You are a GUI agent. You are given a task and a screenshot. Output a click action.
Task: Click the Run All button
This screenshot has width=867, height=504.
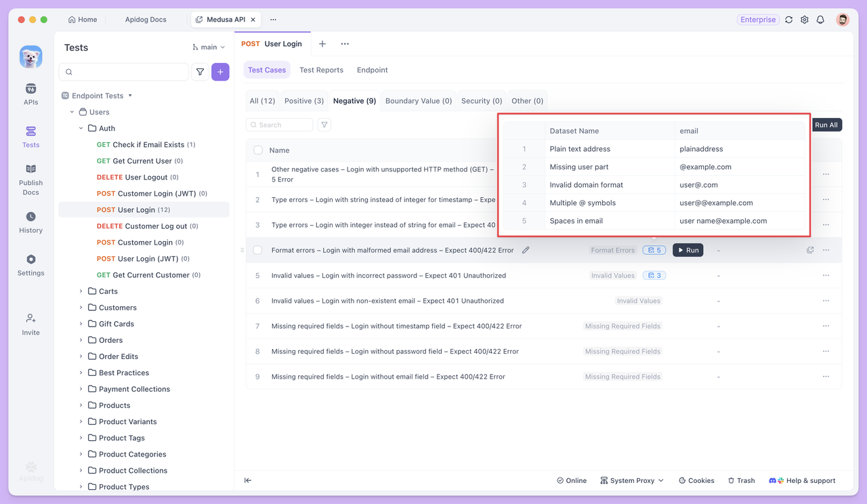(826, 125)
